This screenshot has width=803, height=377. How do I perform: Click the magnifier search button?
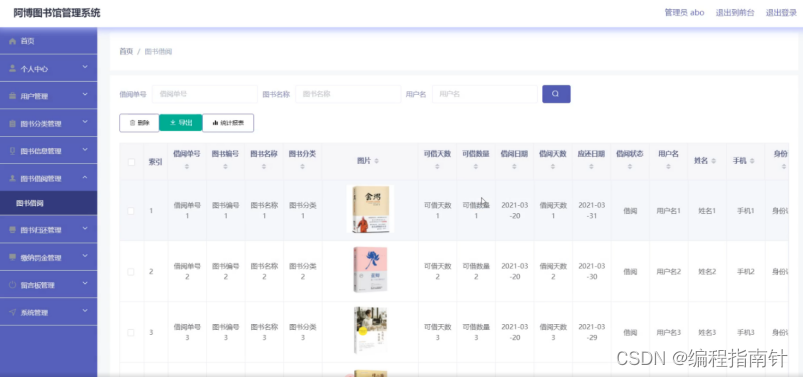point(556,94)
